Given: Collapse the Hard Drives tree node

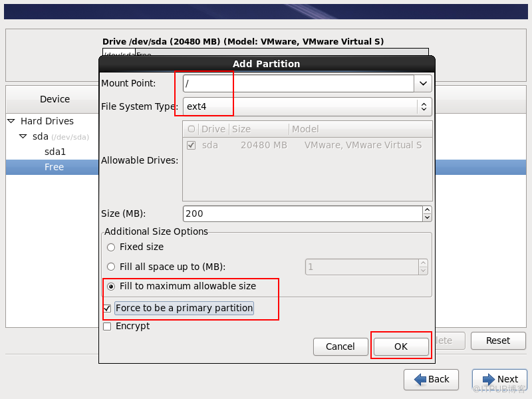Looking at the screenshot, I should [11, 121].
